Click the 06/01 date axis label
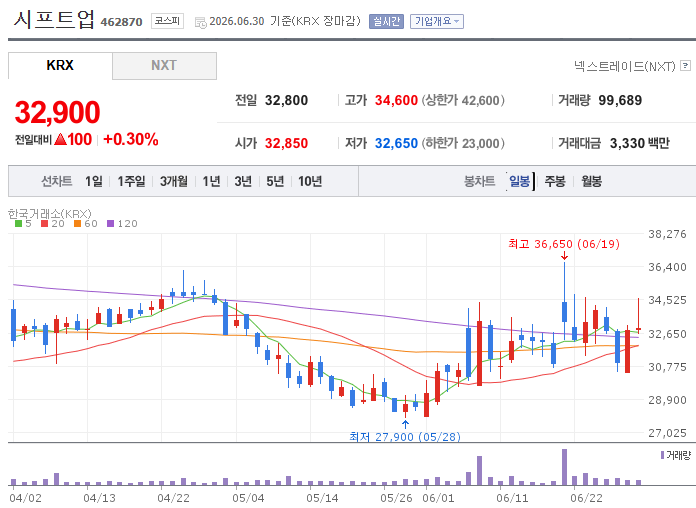Image resolution: width=696 pixels, height=508 pixels. pos(439,498)
